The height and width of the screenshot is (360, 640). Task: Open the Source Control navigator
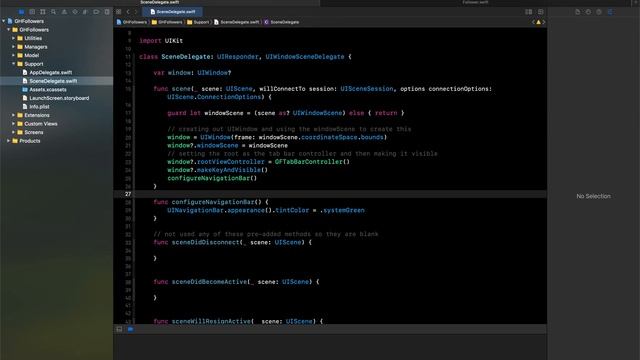click(32, 12)
